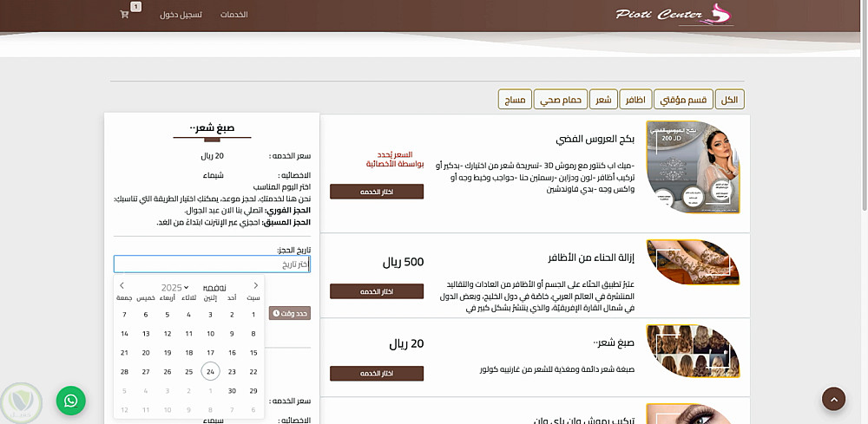Choose service button for the 20 ريال صبغ شعر card

pyautogui.click(x=377, y=374)
